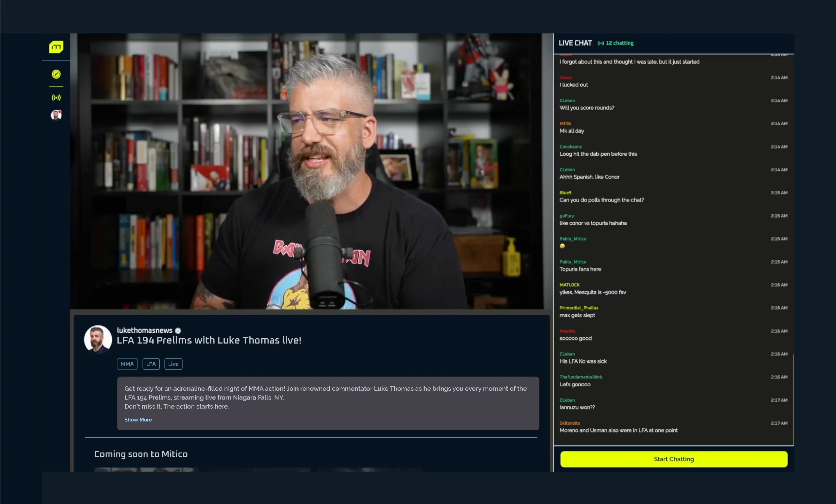Open the live broadcasts sidebar icon
Viewport: 836px width, 504px height.
click(x=56, y=97)
